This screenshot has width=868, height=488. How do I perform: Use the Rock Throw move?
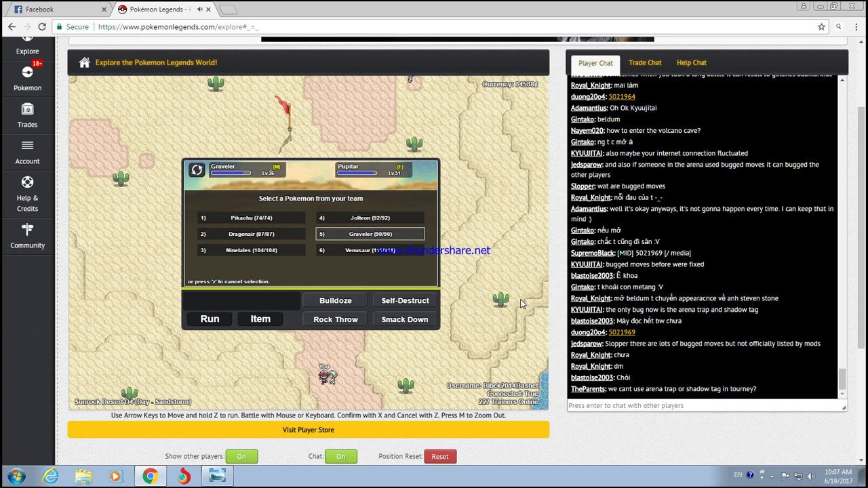336,320
